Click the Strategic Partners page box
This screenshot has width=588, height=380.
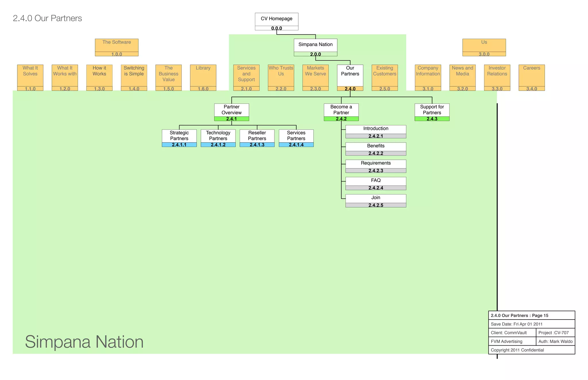pos(179,138)
